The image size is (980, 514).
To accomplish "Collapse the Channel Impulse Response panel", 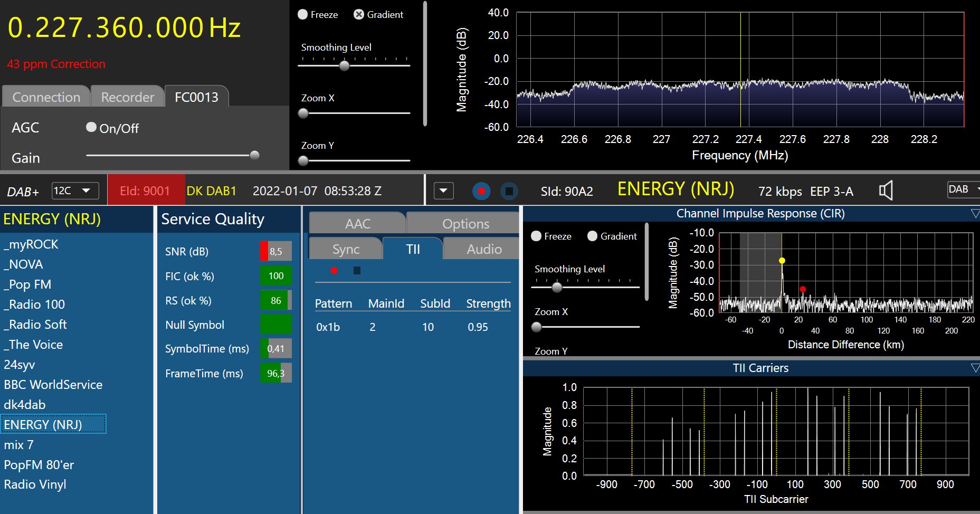I will click(975, 214).
